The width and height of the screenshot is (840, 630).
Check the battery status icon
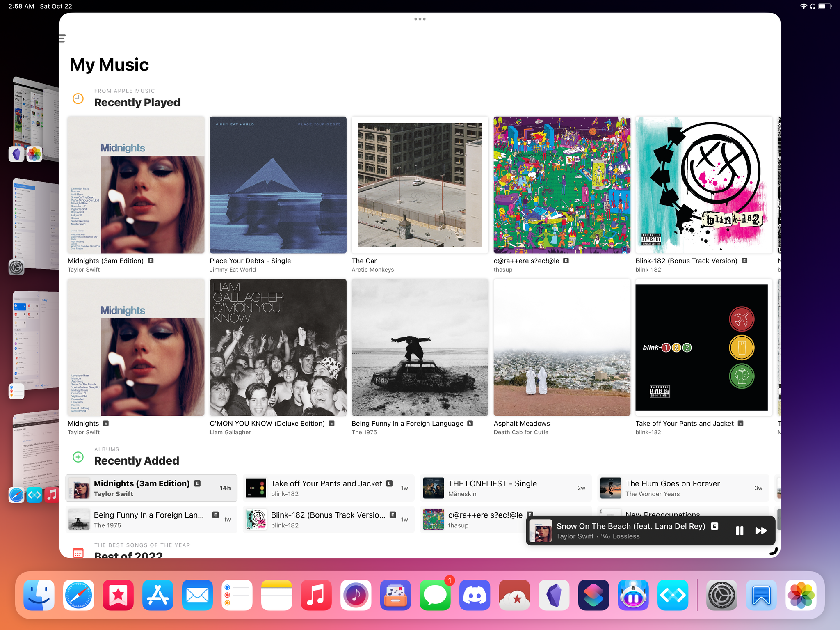pyautogui.click(x=825, y=6)
